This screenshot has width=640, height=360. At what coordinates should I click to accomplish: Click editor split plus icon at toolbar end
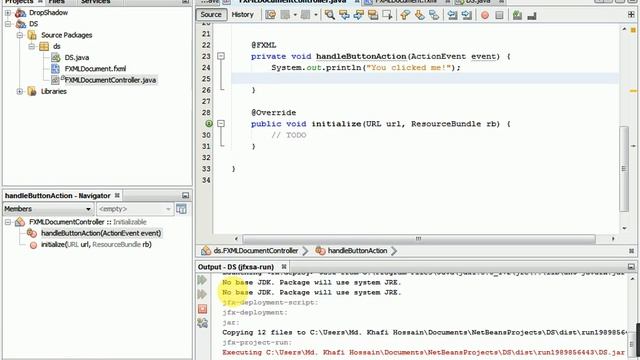[631, 15]
